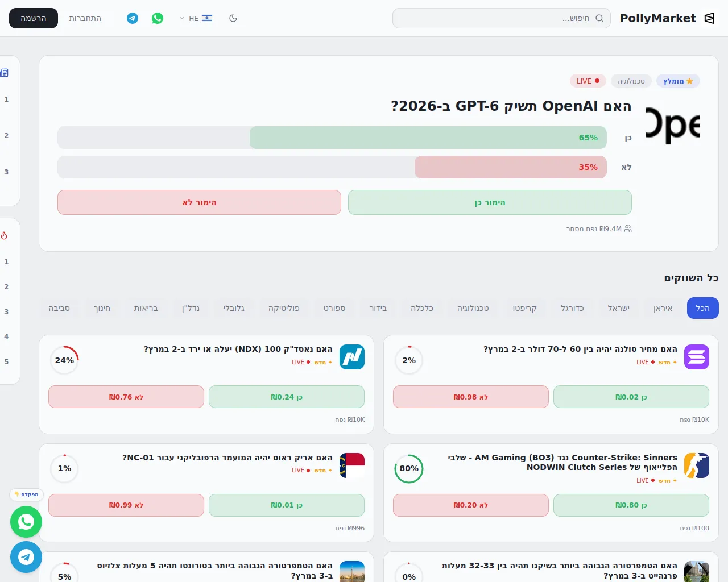The image size is (728, 582).
Task: Open the NASDAQ 100 (NDX) market title
Action: click(238, 349)
